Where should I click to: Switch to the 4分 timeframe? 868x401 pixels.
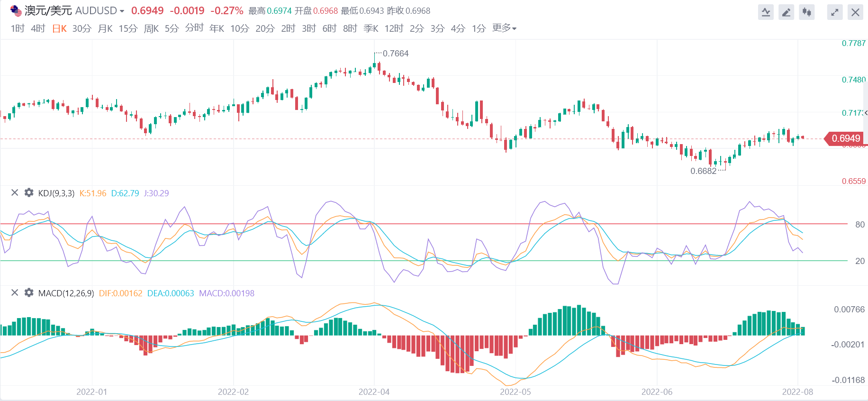coord(458,28)
